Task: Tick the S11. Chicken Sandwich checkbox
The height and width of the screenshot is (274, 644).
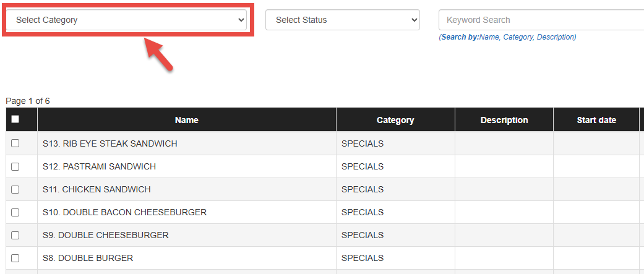Action: pyautogui.click(x=15, y=189)
